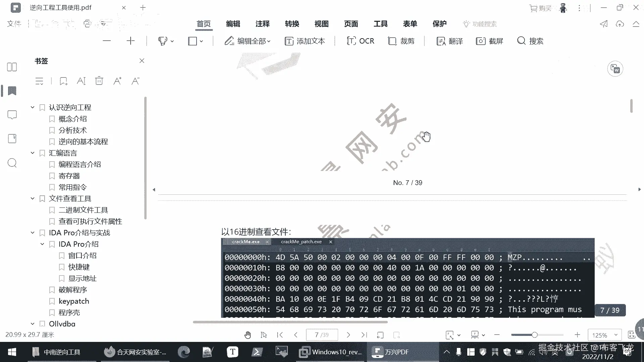Viewport: 644px width, 362px height.
Task: Delete bookmark with the trash icon
Action: [99, 81]
